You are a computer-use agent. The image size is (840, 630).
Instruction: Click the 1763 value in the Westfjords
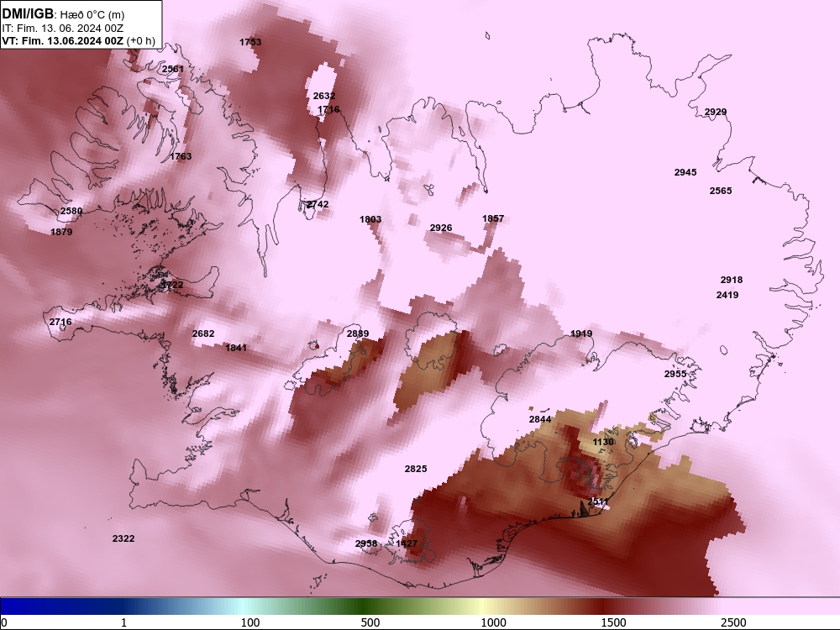[181, 156]
